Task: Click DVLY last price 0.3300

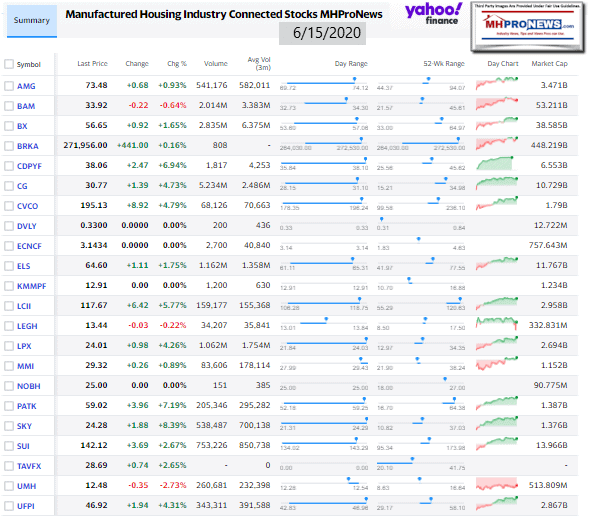Action: tap(94, 225)
